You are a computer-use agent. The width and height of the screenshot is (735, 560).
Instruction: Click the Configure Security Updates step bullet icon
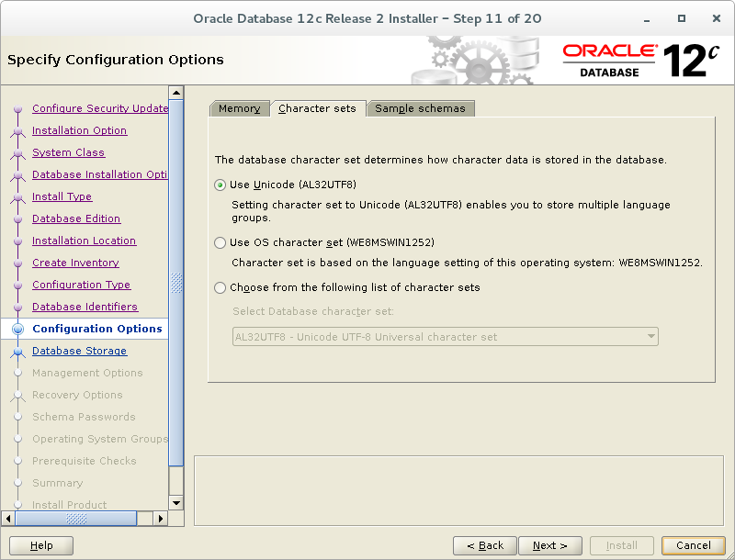pos(17,109)
